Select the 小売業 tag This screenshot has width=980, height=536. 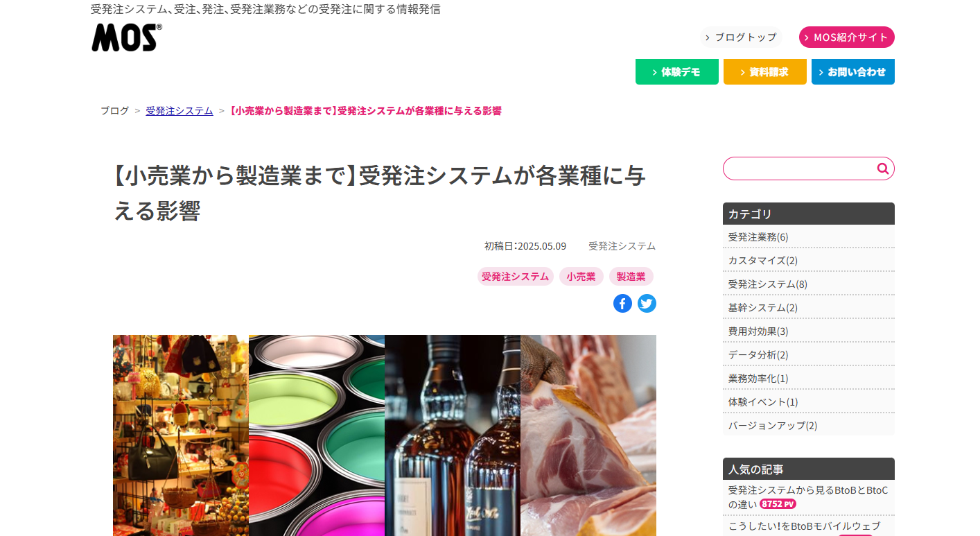[x=581, y=277]
